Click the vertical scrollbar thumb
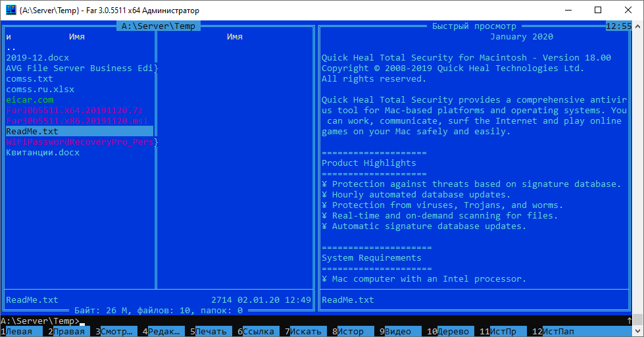Screen dimensions: 644x337 [x=638, y=319]
